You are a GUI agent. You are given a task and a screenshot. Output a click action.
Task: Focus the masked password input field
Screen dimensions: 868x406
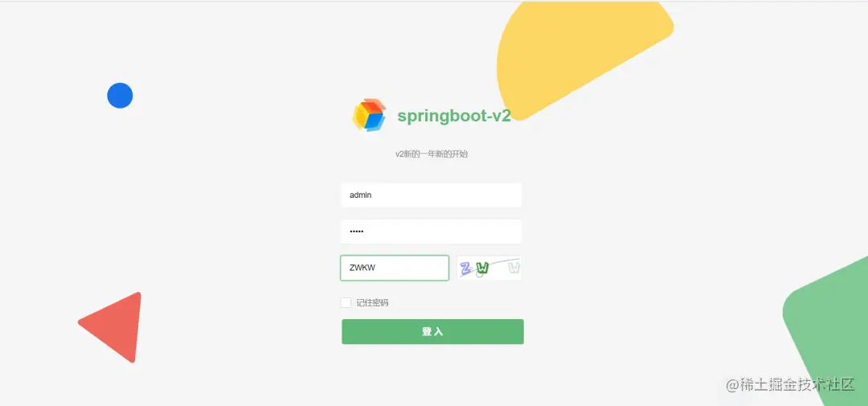tap(432, 232)
